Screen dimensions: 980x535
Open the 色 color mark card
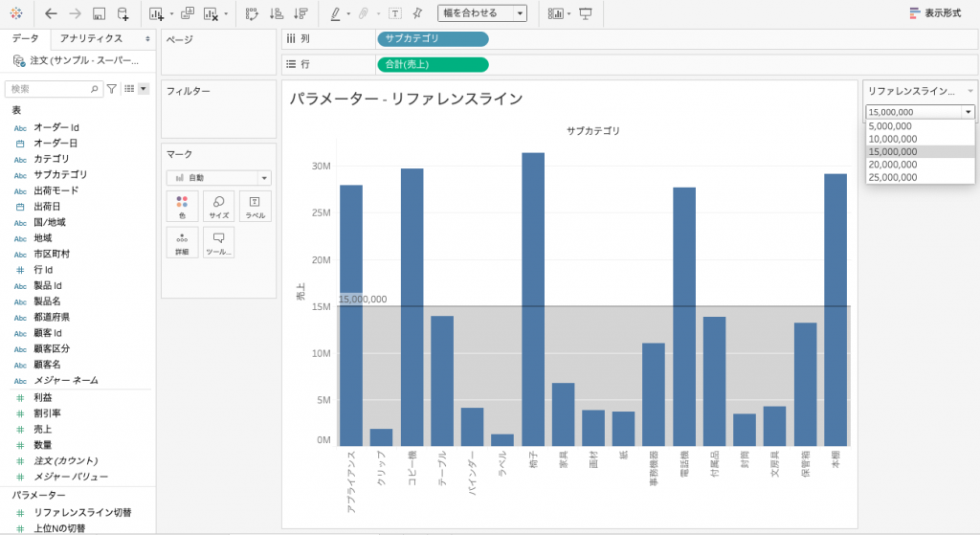pyautogui.click(x=182, y=207)
